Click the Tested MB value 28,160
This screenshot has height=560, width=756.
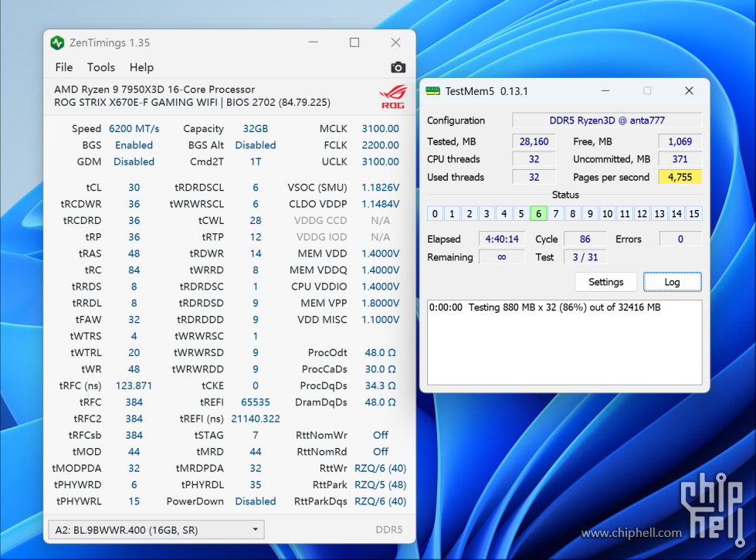534,141
